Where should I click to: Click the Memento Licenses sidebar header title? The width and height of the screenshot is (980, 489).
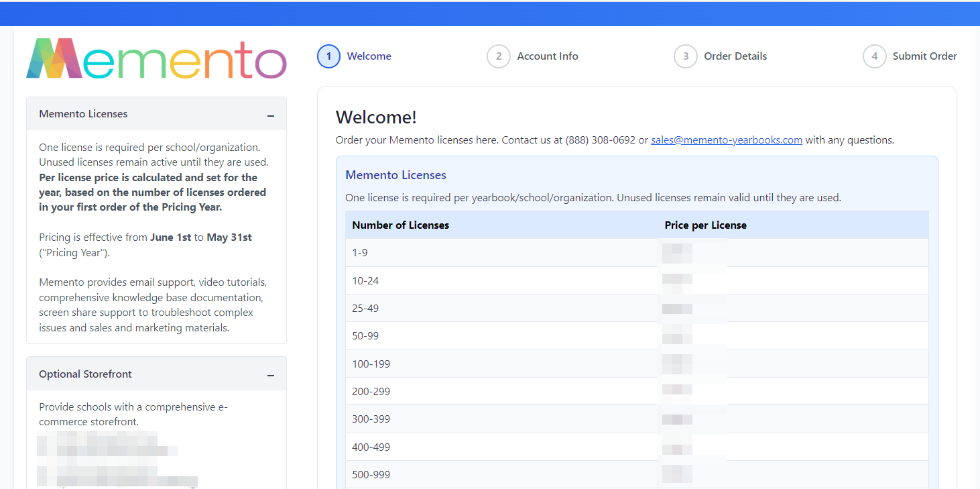pyautogui.click(x=83, y=114)
